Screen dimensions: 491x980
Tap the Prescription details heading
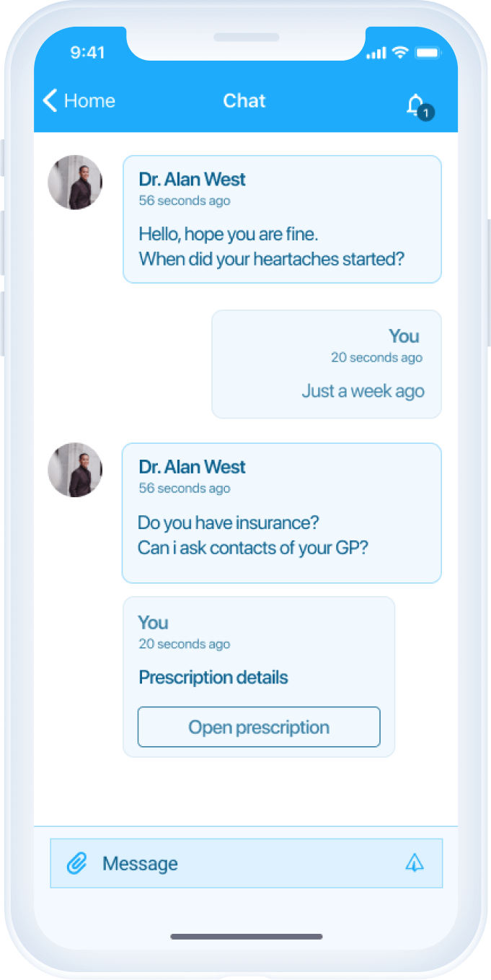pos(213,678)
